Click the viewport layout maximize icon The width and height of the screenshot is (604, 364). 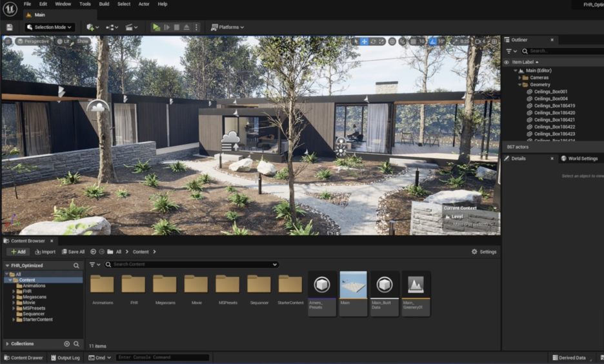tap(494, 41)
